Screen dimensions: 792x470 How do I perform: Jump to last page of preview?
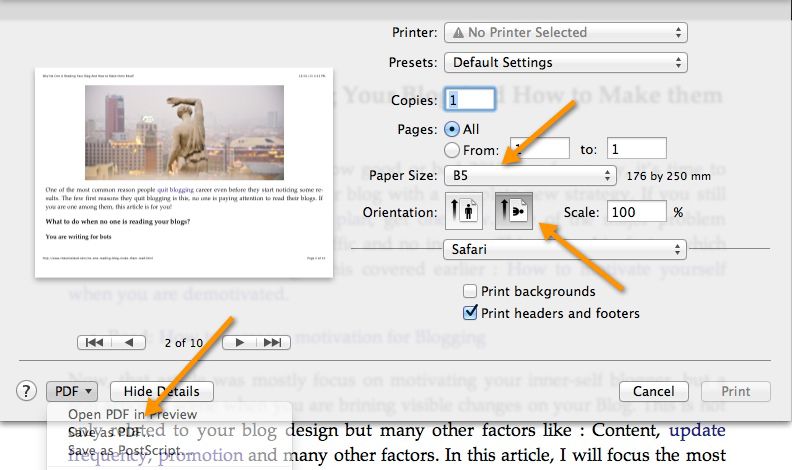click(273, 342)
